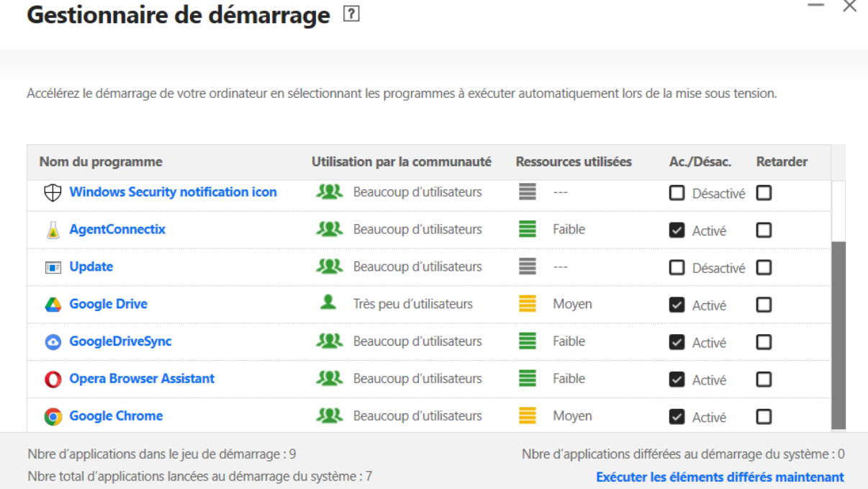Click the Nom du programme column header

pyautogui.click(x=100, y=161)
